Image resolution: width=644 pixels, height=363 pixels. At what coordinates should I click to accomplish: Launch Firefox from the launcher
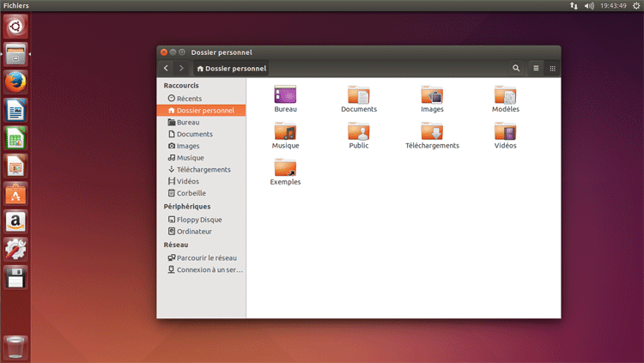(x=15, y=82)
